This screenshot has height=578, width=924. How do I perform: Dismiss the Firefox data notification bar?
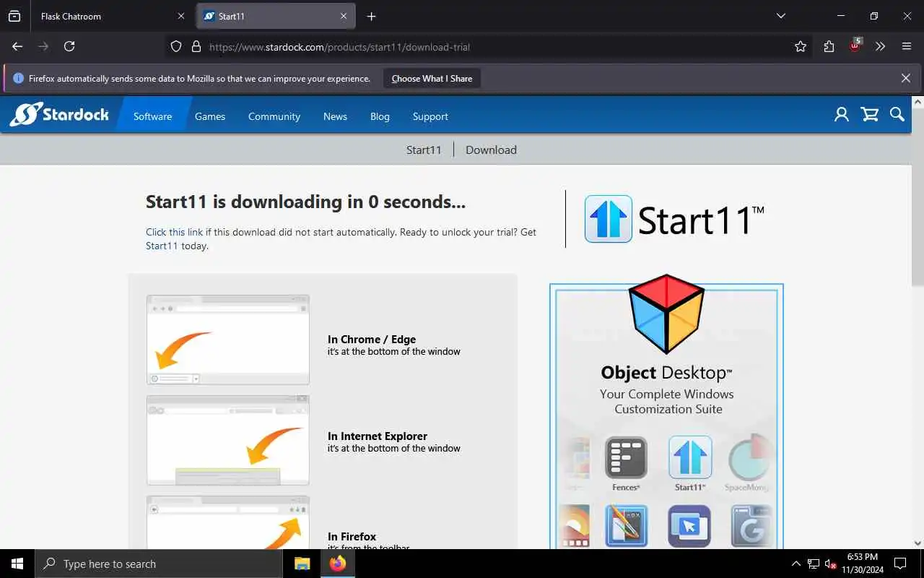(905, 78)
